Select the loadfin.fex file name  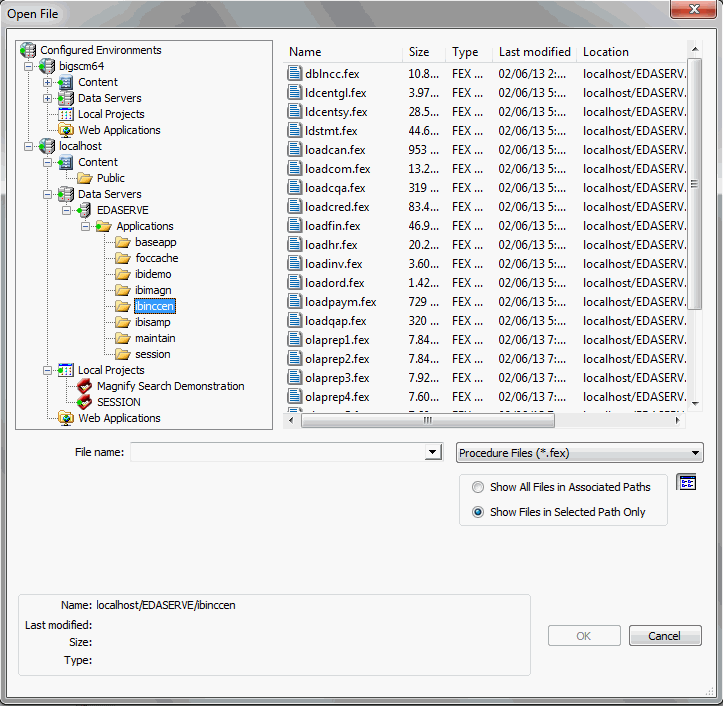(x=332, y=225)
